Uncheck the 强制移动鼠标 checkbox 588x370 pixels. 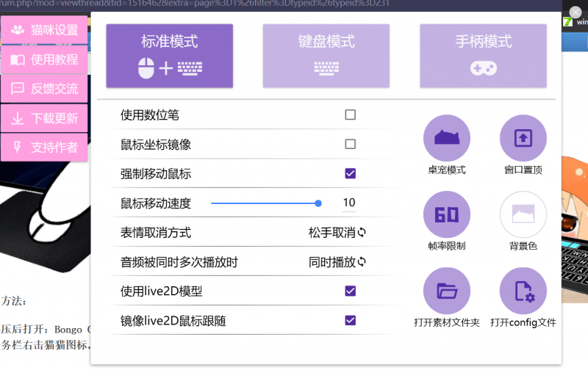pos(351,174)
